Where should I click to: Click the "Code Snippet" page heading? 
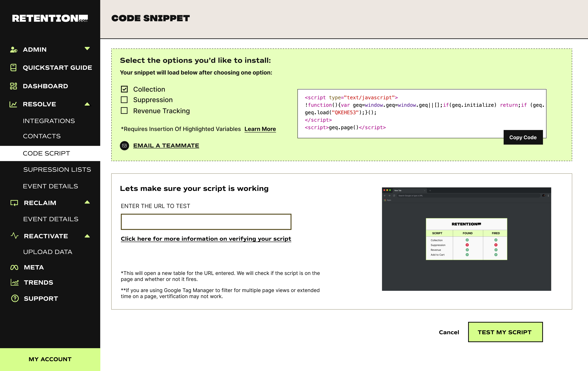click(x=150, y=18)
